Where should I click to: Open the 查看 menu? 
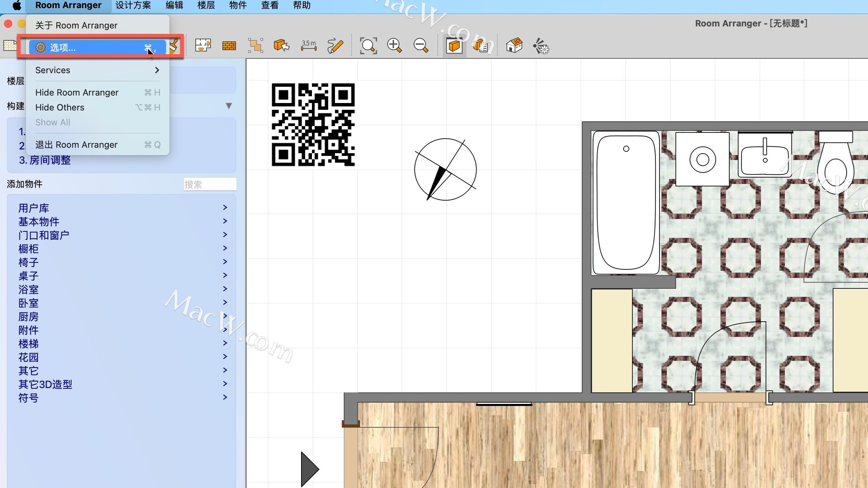pos(270,5)
